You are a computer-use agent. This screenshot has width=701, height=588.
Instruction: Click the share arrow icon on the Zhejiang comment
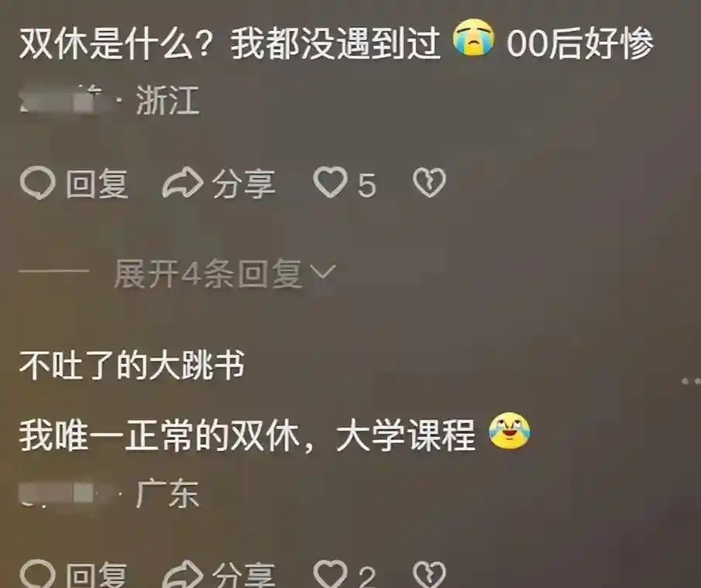pyautogui.click(x=182, y=183)
